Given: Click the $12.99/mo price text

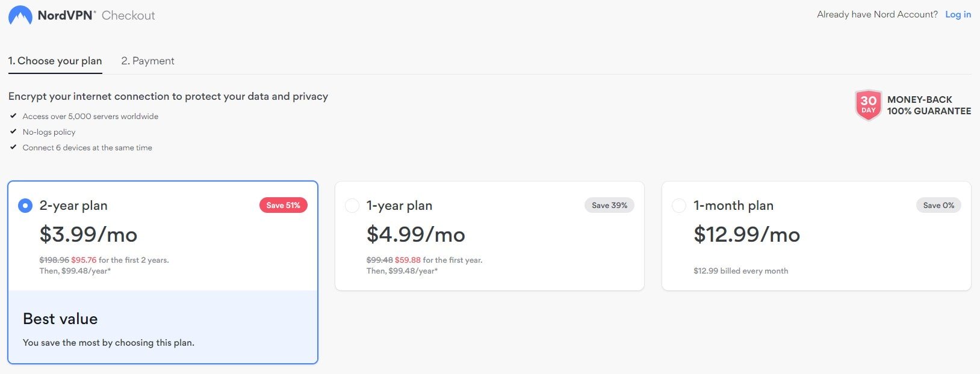Looking at the screenshot, I should coord(746,235).
